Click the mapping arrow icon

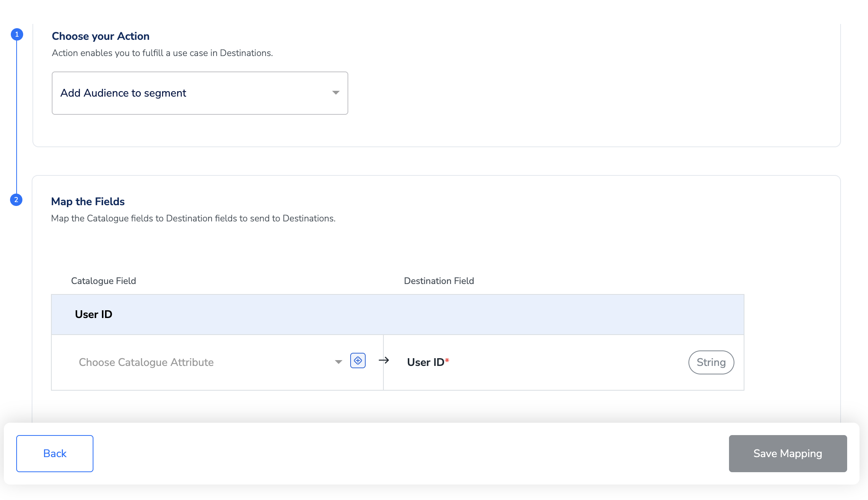(383, 361)
